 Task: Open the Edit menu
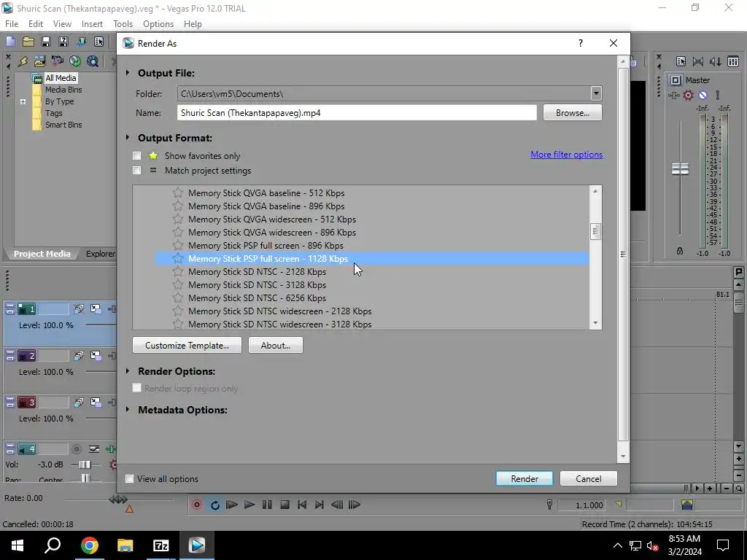point(36,24)
